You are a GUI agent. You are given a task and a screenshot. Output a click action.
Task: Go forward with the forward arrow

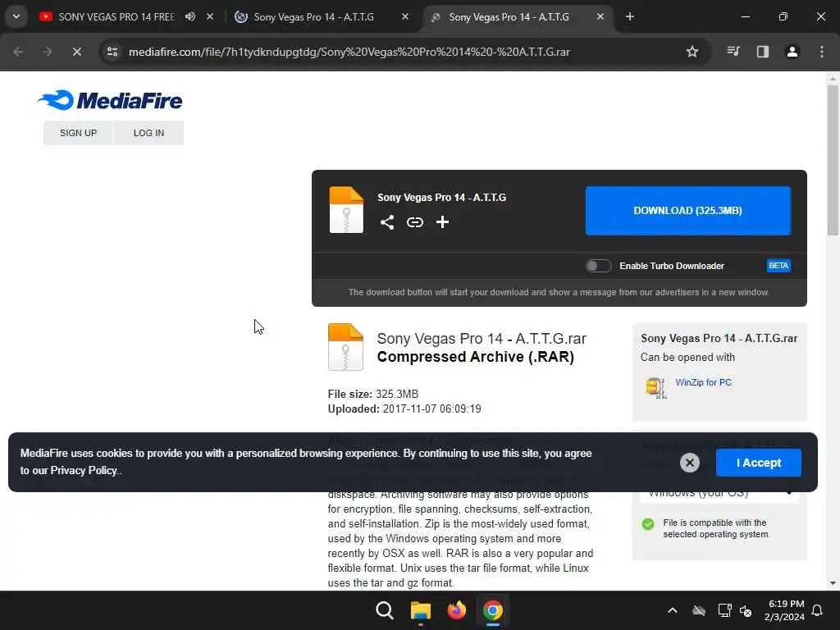coord(47,52)
